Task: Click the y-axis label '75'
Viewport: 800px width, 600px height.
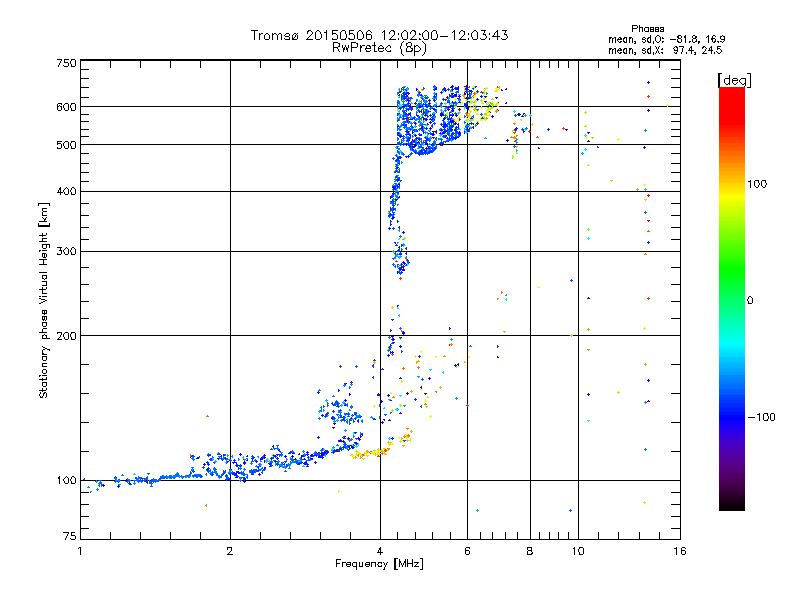Action: click(70, 536)
